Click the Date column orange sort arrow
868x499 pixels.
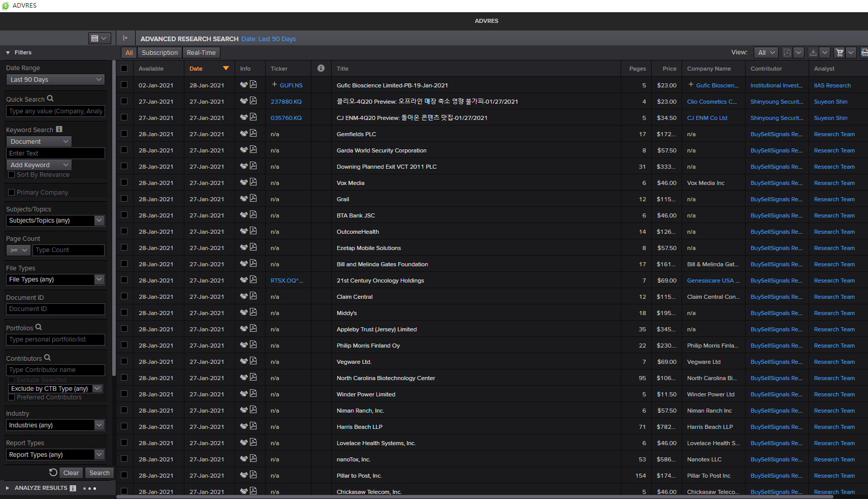[226, 68]
